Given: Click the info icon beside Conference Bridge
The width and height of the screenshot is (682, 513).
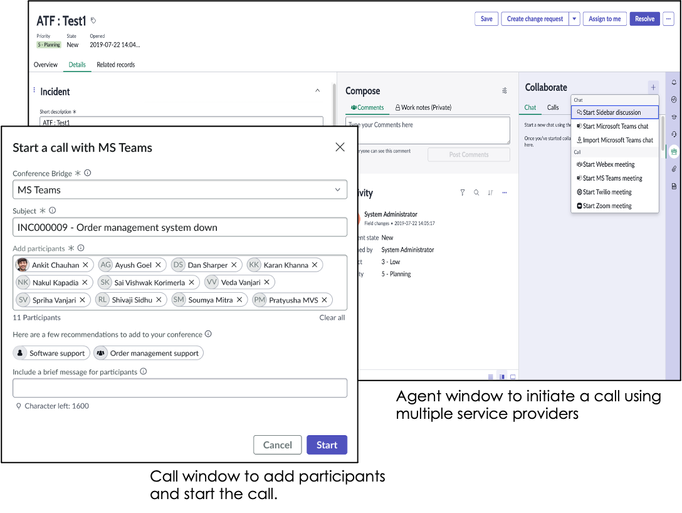Looking at the screenshot, I should (x=87, y=173).
